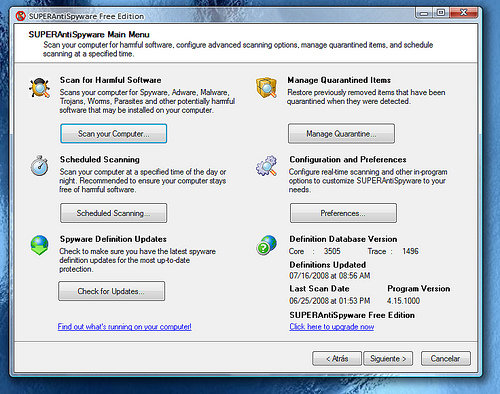Click Check for Updates button
Screen dimensions: 500x394
[111, 291]
